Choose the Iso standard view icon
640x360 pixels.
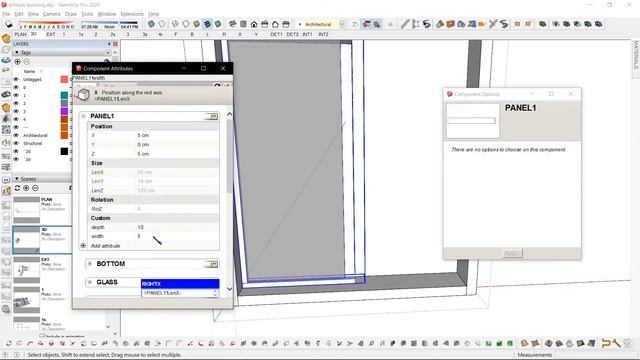[233, 24]
